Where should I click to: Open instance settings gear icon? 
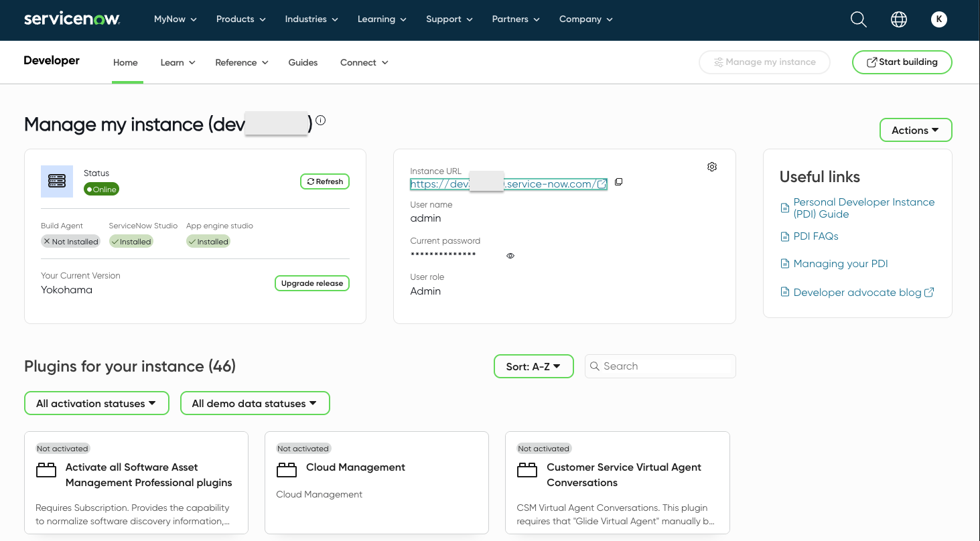[x=712, y=167]
